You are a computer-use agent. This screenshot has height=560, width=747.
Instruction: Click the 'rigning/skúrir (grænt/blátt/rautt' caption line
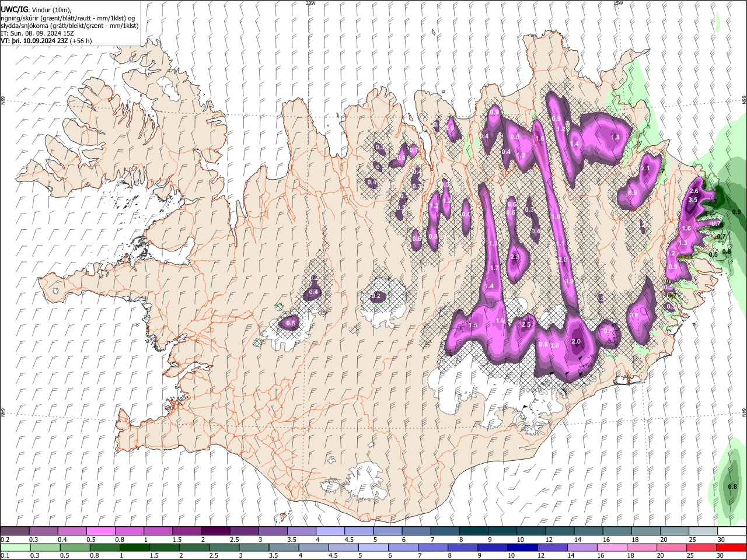point(68,18)
